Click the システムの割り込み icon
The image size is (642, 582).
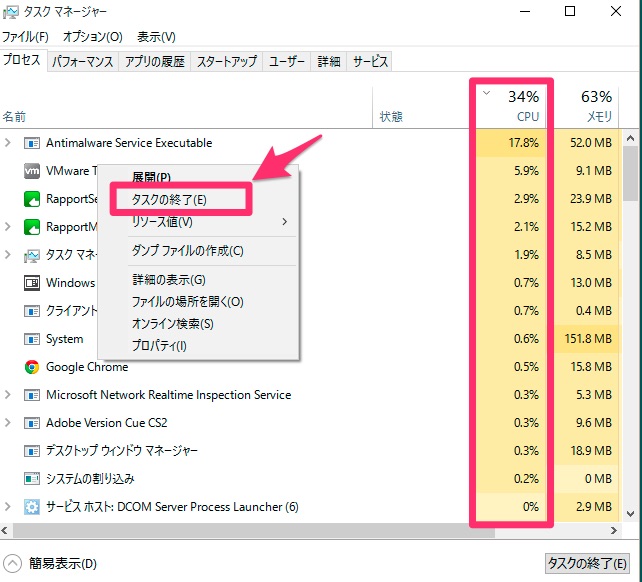[32, 479]
